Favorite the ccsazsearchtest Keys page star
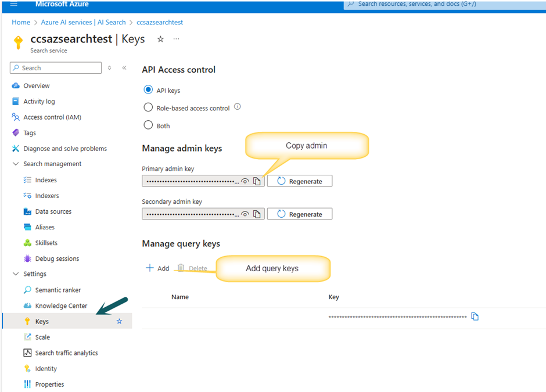 [x=160, y=39]
